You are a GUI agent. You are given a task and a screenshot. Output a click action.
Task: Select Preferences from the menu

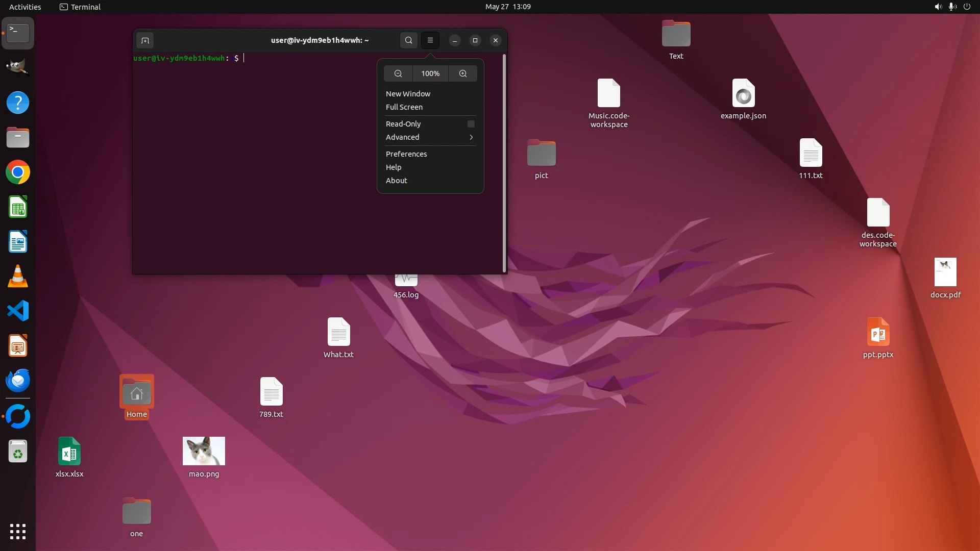pos(406,154)
